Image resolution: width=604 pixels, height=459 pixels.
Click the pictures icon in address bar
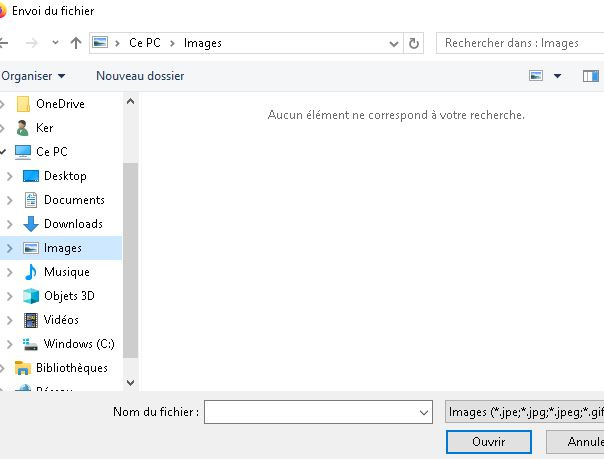(x=100, y=42)
